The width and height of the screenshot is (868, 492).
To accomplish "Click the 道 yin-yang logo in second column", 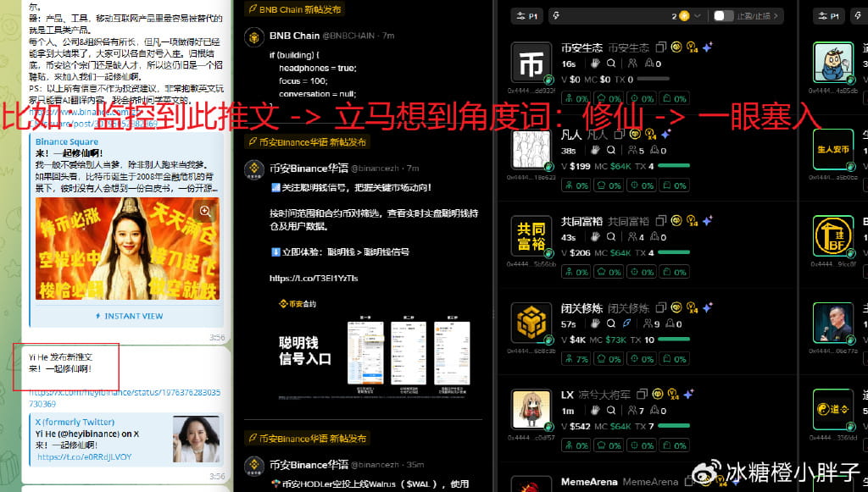I will click(x=833, y=410).
